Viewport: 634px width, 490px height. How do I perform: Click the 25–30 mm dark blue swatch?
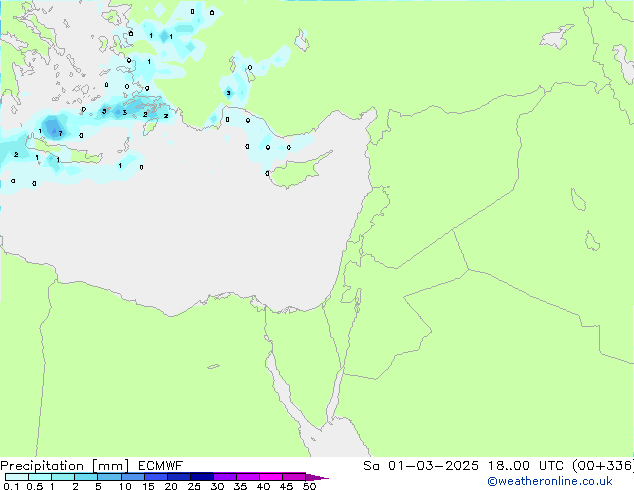(202, 477)
